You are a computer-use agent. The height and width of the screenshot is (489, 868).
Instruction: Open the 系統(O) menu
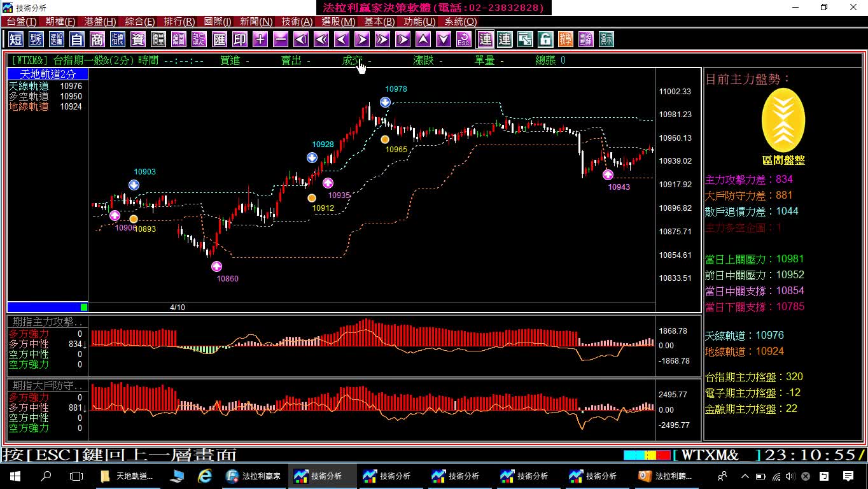461,22
